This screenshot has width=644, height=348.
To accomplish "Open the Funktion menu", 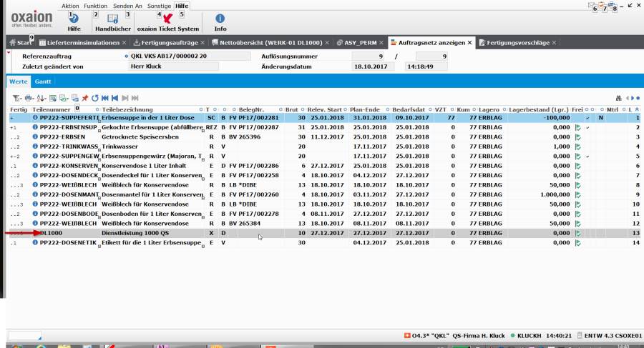I will [95, 6].
